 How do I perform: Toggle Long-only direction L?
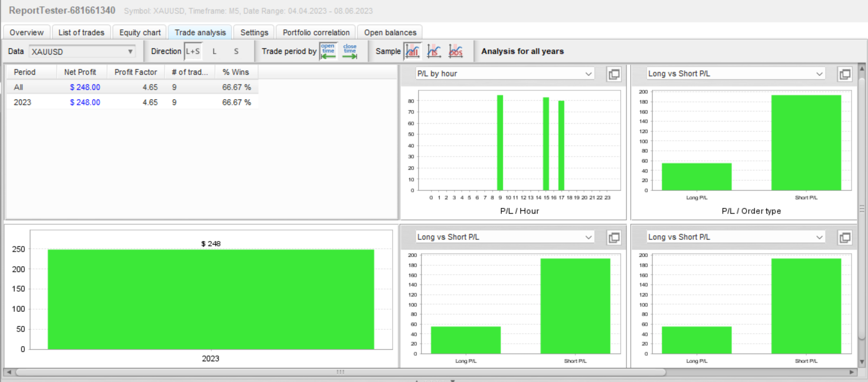214,51
